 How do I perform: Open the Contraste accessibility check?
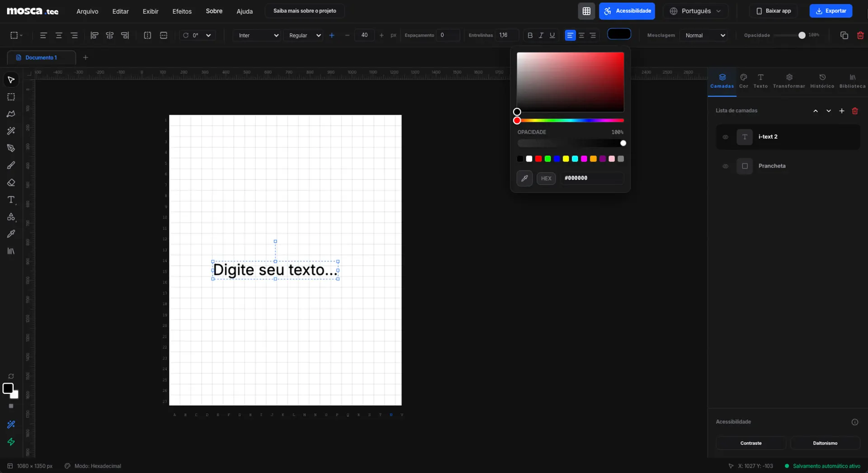click(x=751, y=443)
